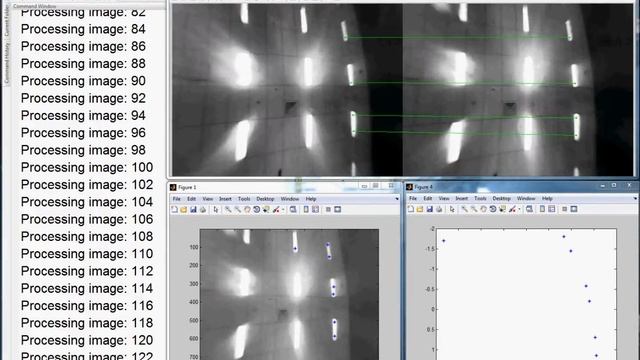Open Insert menu in Figure 4
The image size is (640, 360).
[x=462, y=198]
